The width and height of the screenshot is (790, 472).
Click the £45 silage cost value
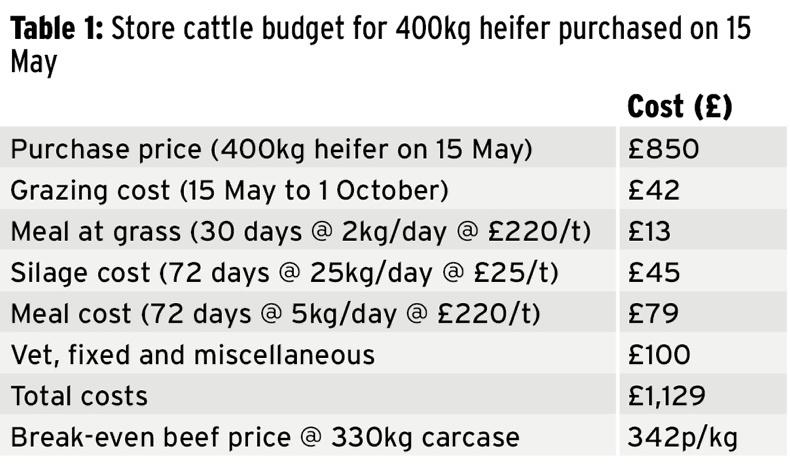click(x=654, y=272)
